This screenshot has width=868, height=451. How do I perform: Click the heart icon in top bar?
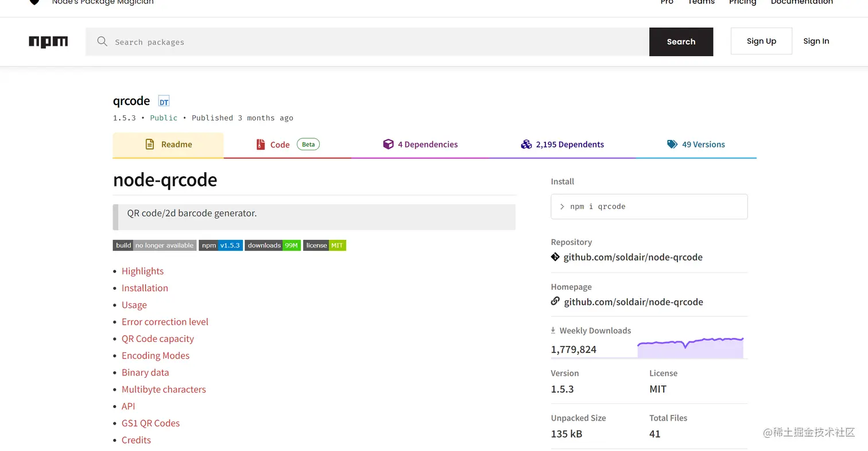[x=34, y=2]
